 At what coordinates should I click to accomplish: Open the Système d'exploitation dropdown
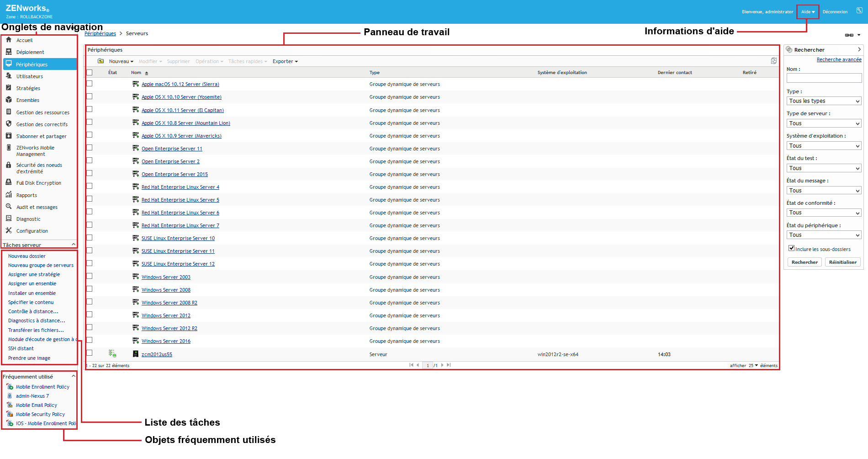tap(824, 146)
